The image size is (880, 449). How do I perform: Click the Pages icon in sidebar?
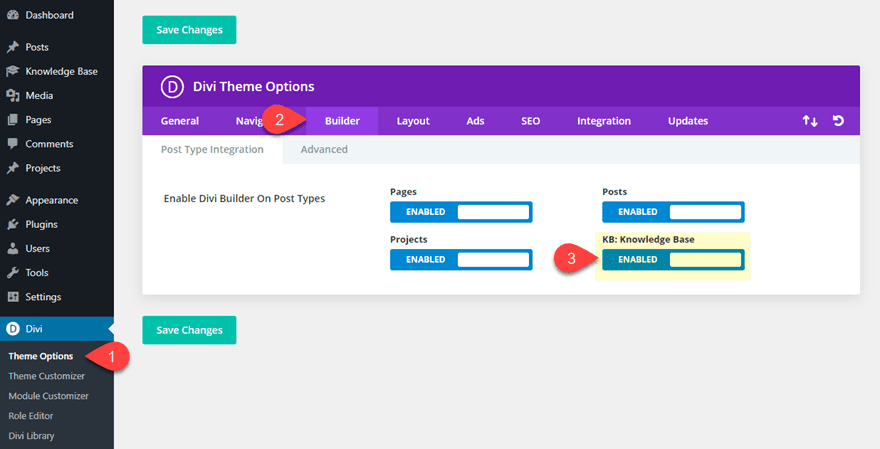coord(12,120)
